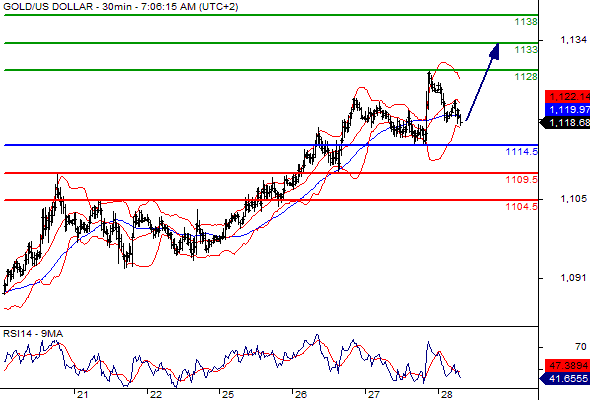Select the blue 1114.5 pivot label

(x=522, y=152)
